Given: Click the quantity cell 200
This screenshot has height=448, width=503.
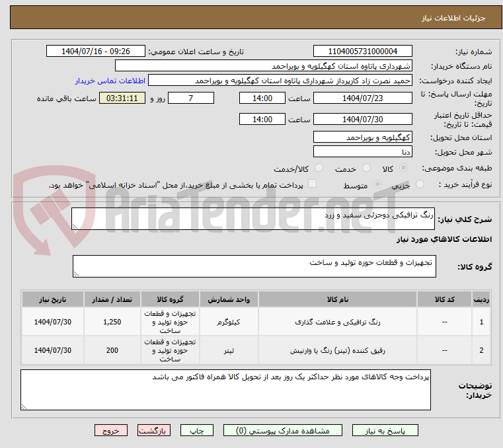Looking at the screenshot, I should tap(112, 350).
